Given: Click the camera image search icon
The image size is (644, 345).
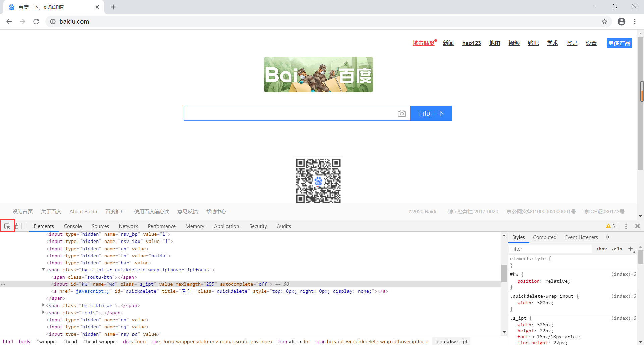Looking at the screenshot, I should (x=402, y=113).
